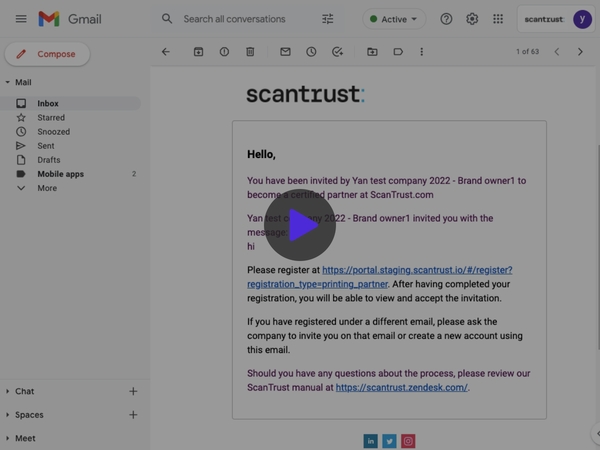Report this email as spam
600x450 pixels.
(x=224, y=52)
